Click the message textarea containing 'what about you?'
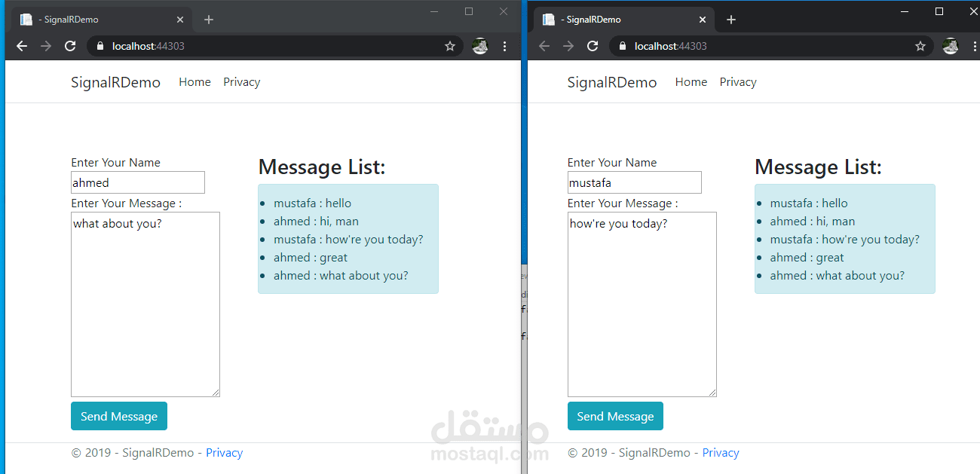 (x=145, y=301)
